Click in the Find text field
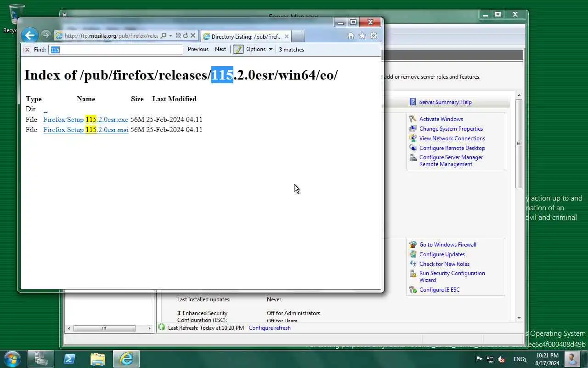The image size is (588, 368). tap(115, 50)
